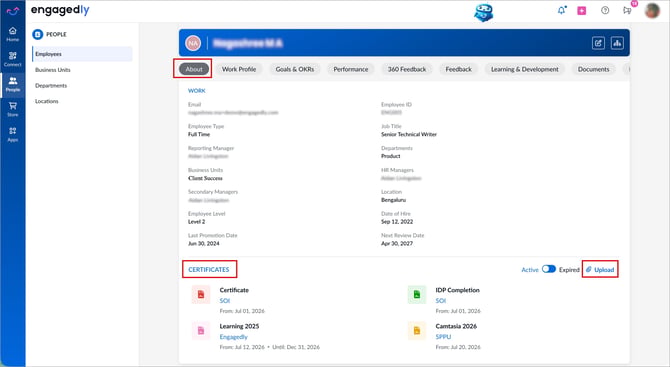Toggle certificates between Active and Expired

(549, 269)
